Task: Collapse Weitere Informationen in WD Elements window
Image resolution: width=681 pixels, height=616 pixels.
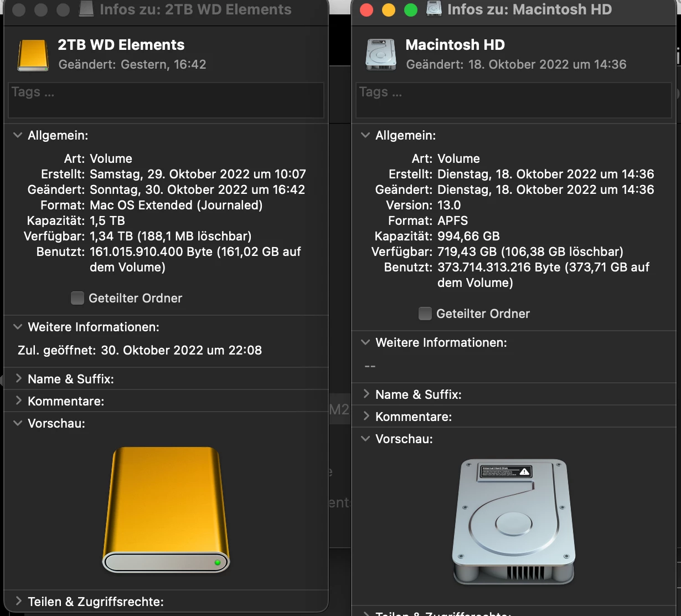Action: pos(18,327)
